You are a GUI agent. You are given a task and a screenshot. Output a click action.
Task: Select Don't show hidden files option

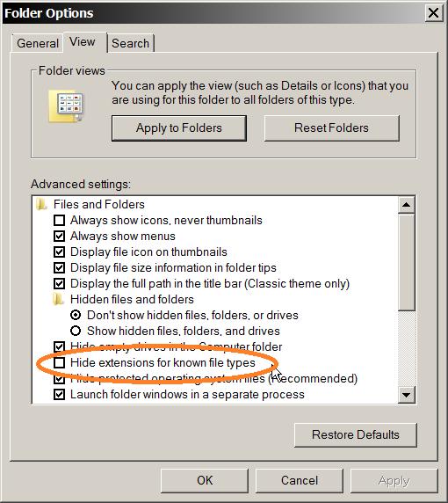click(x=76, y=315)
